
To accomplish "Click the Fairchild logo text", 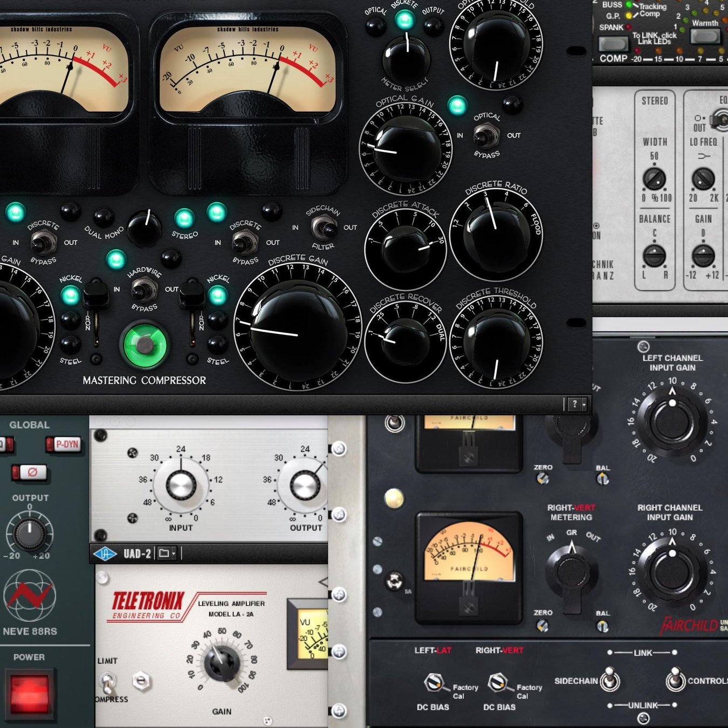I will coord(689,625).
